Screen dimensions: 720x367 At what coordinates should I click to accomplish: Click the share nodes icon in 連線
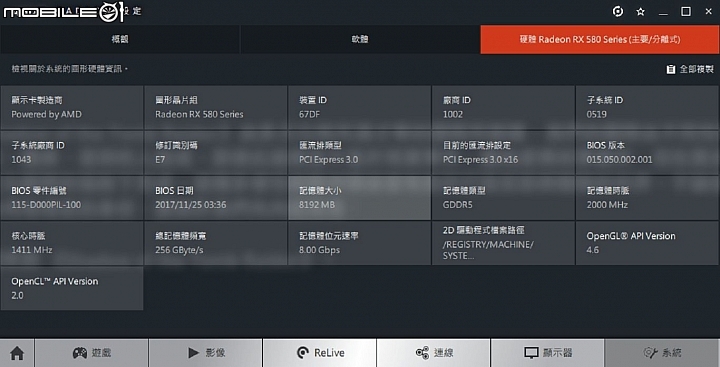click(422, 353)
